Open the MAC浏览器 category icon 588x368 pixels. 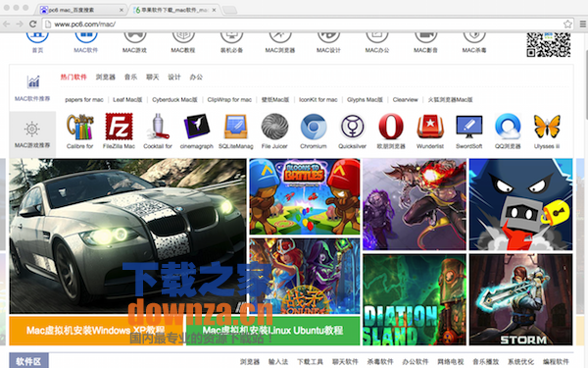point(280,37)
